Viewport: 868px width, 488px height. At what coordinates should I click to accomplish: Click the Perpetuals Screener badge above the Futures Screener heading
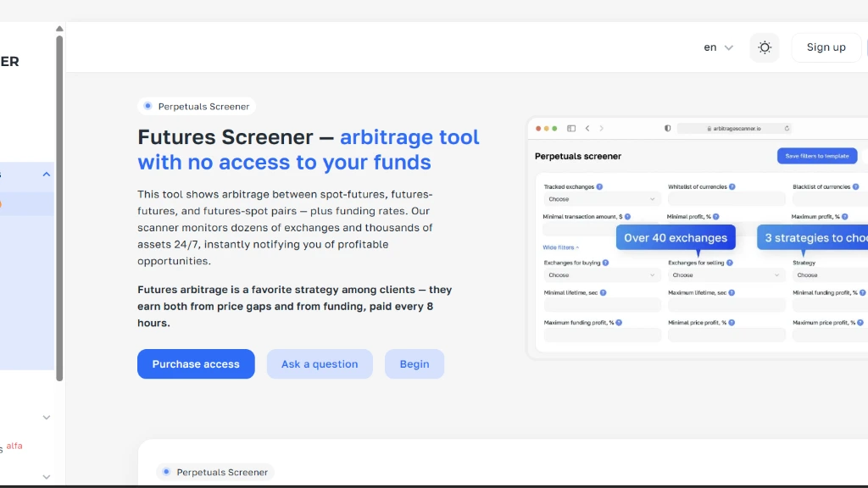click(x=197, y=106)
